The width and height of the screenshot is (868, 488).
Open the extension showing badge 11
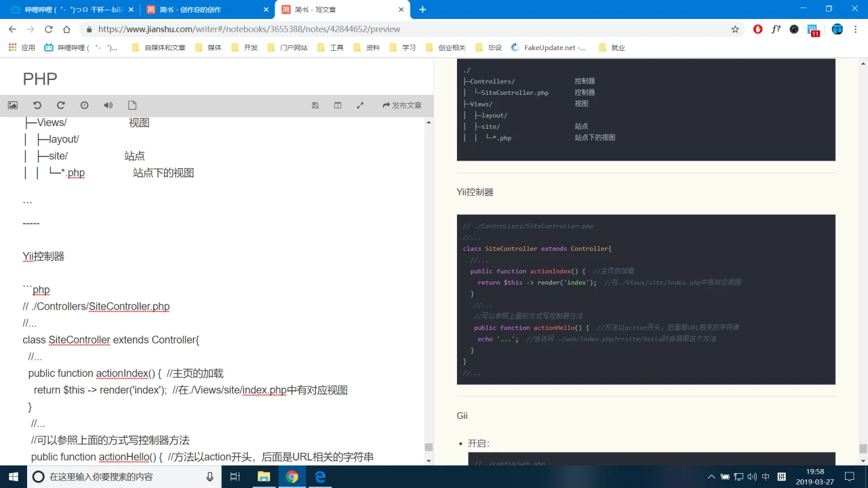pos(813,30)
